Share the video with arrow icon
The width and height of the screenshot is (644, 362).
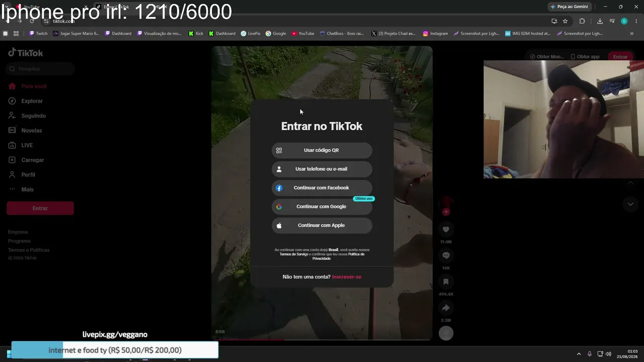(446, 308)
